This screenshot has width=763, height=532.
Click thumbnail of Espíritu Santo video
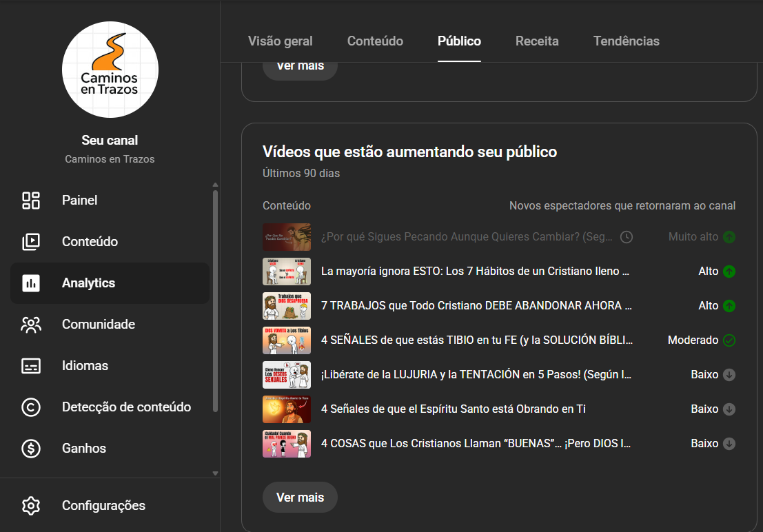[287, 409]
